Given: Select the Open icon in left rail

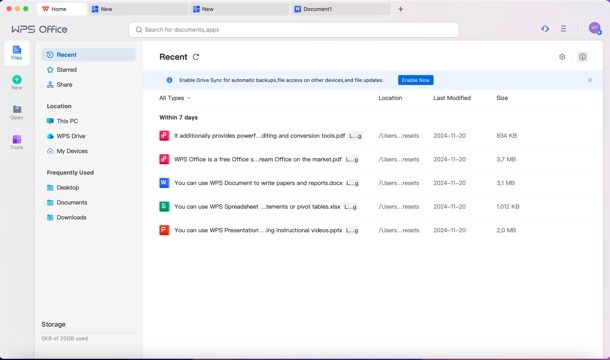Looking at the screenshot, I should pos(17,112).
